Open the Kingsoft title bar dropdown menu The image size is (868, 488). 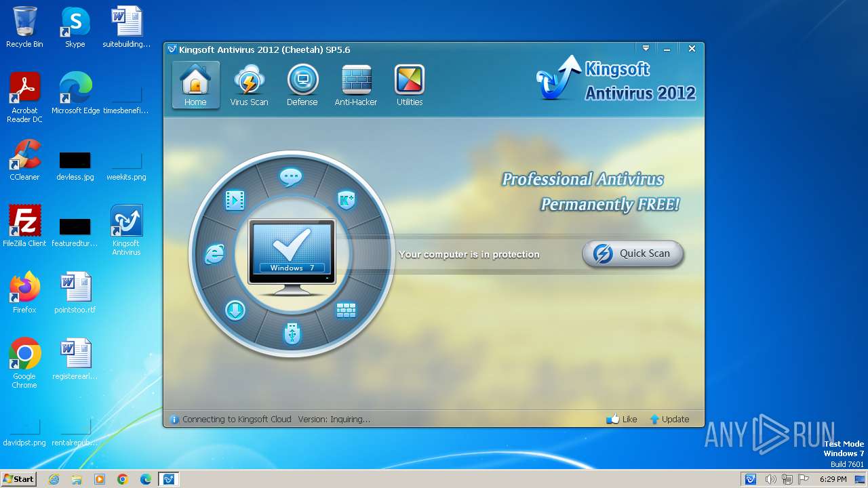pos(646,49)
